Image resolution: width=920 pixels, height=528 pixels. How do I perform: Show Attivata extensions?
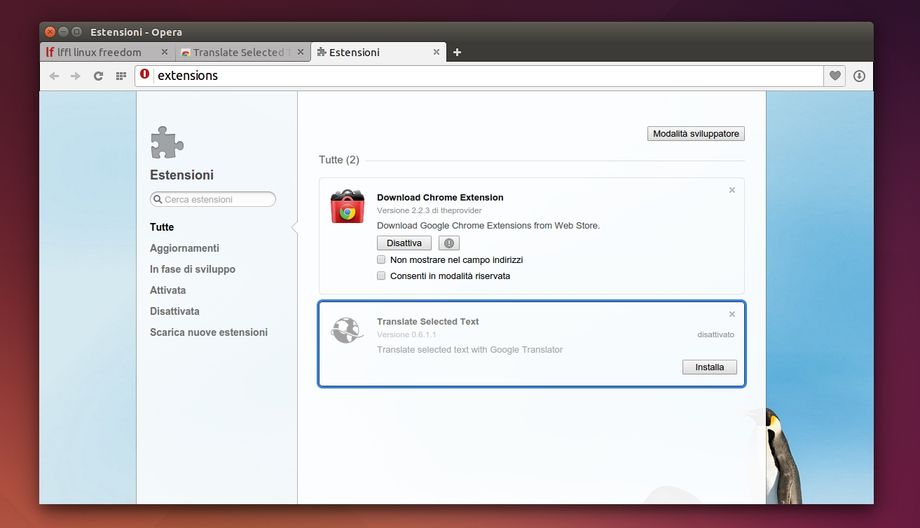point(168,290)
